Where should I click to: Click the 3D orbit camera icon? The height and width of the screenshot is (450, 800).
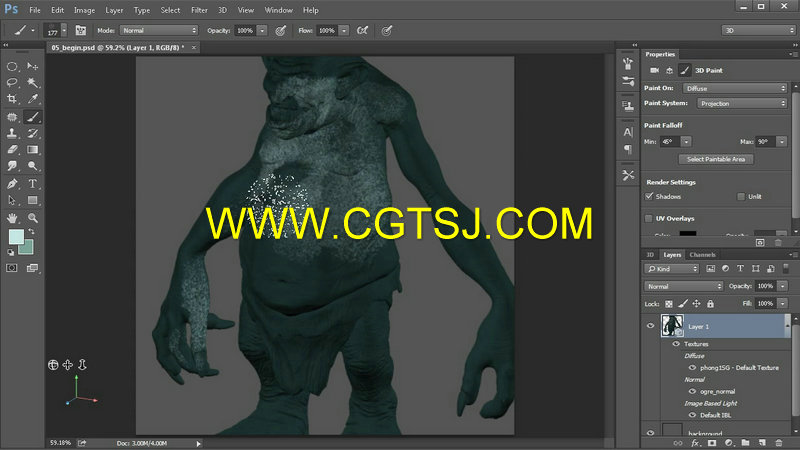click(53, 365)
